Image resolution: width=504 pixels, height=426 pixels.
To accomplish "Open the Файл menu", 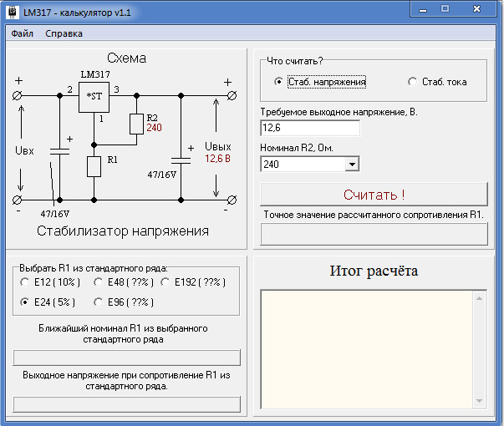I will [23, 34].
